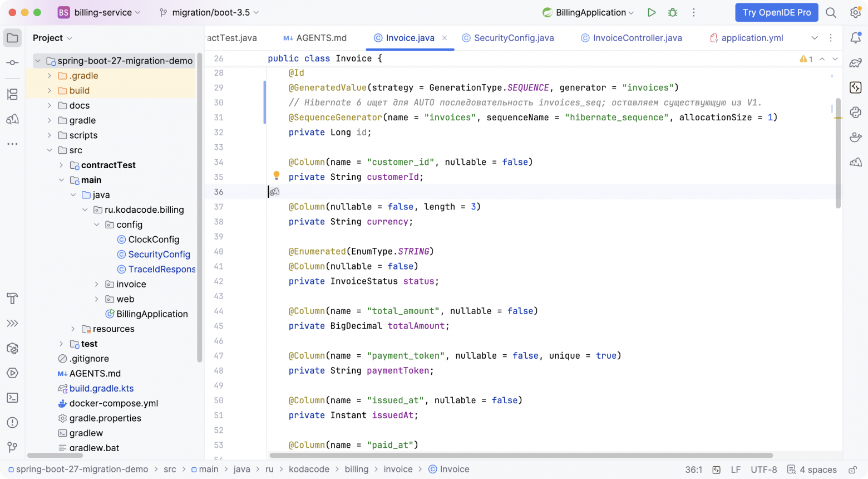The height and width of the screenshot is (479, 868).
Task: Open the billing-service project dropdown
Action: coord(100,12)
